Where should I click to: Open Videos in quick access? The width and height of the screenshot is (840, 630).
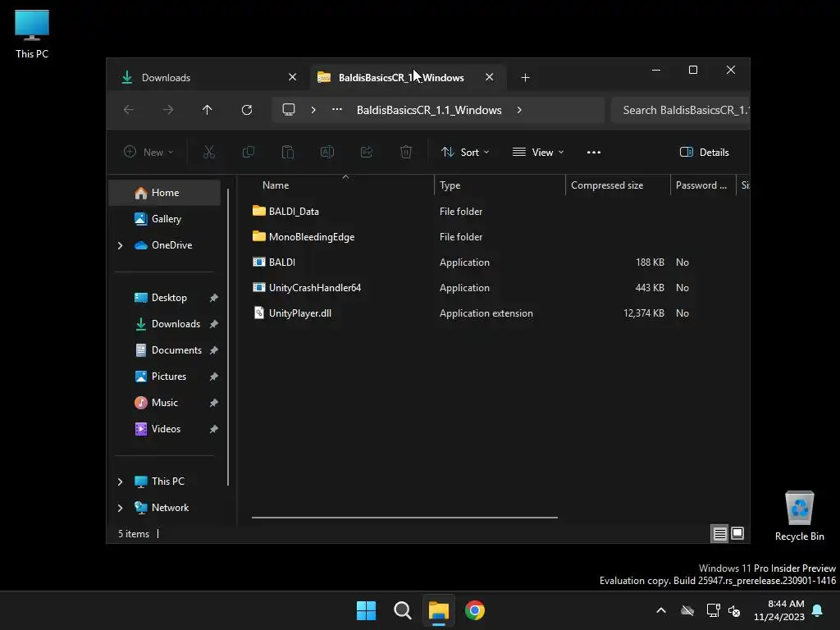[164, 429]
